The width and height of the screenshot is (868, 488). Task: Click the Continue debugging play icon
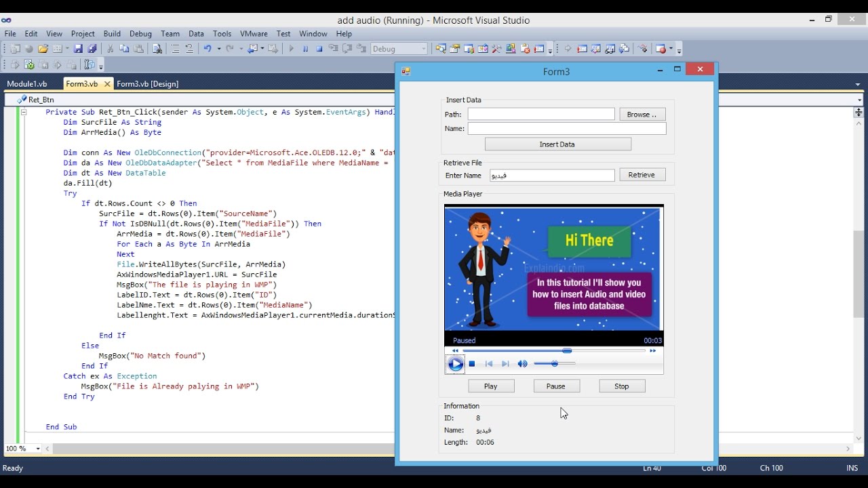291,49
